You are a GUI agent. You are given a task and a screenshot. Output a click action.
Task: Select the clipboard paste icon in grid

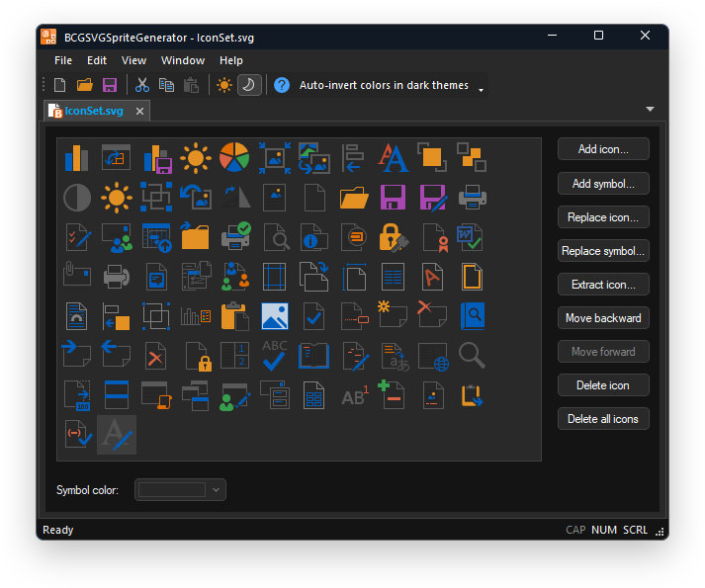(x=234, y=316)
